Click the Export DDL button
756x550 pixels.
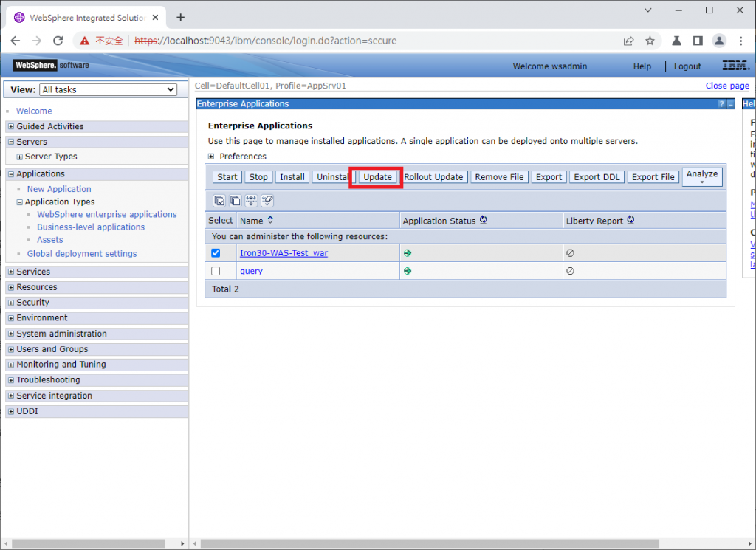coord(597,177)
